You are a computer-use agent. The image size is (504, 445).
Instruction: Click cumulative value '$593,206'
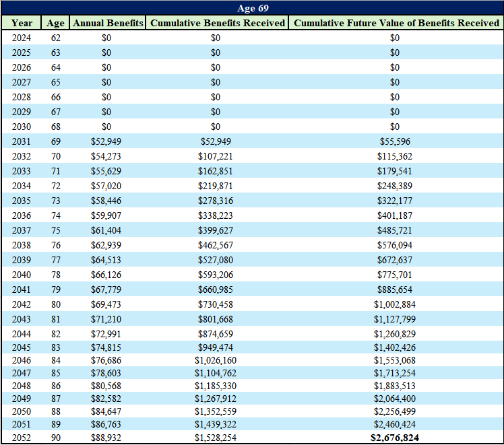point(216,275)
